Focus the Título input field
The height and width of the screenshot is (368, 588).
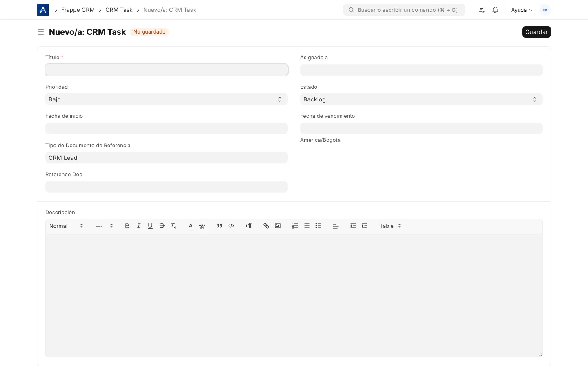click(x=167, y=70)
